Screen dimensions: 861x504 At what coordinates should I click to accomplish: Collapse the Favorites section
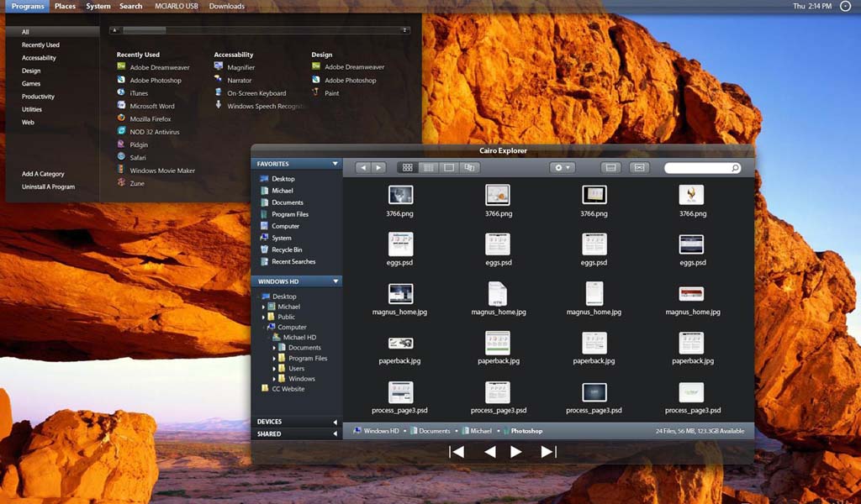point(335,164)
